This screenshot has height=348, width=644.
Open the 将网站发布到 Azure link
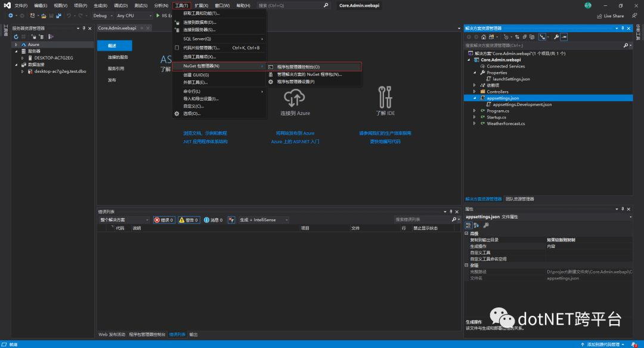pyautogui.click(x=295, y=133)
